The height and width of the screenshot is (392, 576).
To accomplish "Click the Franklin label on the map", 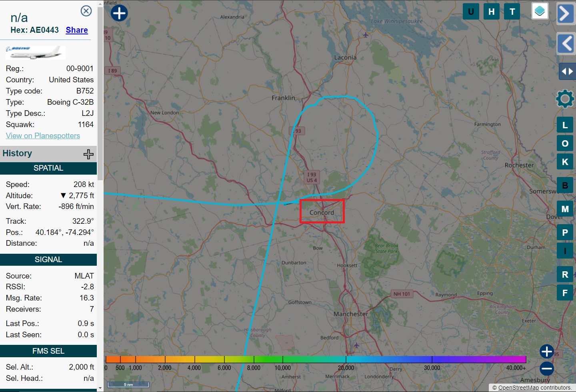I will pyautogui.click(x=283, y=98).
